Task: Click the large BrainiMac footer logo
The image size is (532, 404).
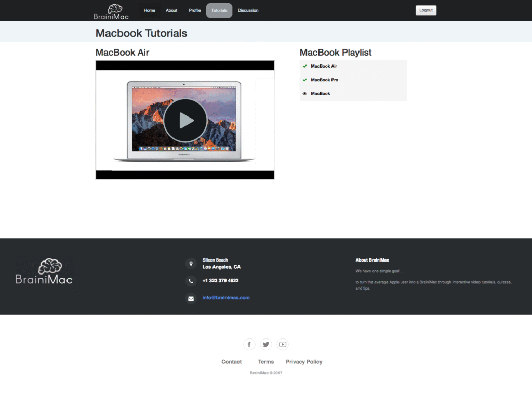Action: pos(44,271)
